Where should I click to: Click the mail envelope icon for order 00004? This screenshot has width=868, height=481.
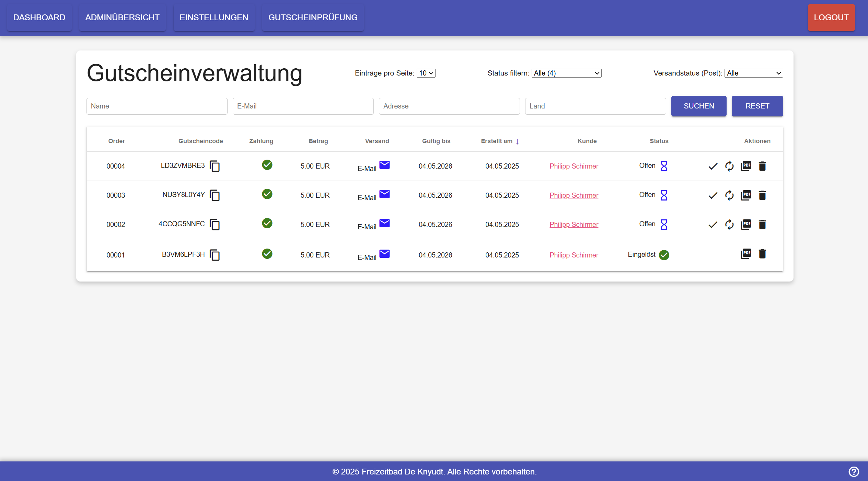[384, 165]
